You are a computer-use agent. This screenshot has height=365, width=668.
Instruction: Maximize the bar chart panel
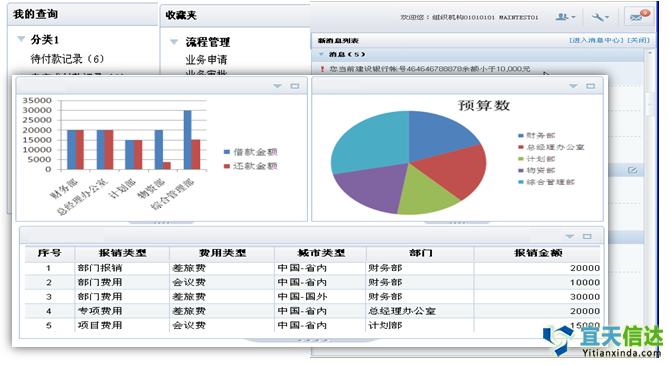coord(295,86)
